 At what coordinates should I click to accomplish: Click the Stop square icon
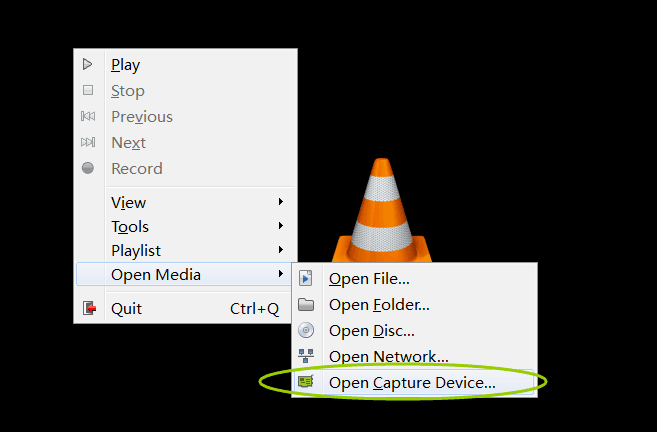pyautogui.click(x=88, y=90)
